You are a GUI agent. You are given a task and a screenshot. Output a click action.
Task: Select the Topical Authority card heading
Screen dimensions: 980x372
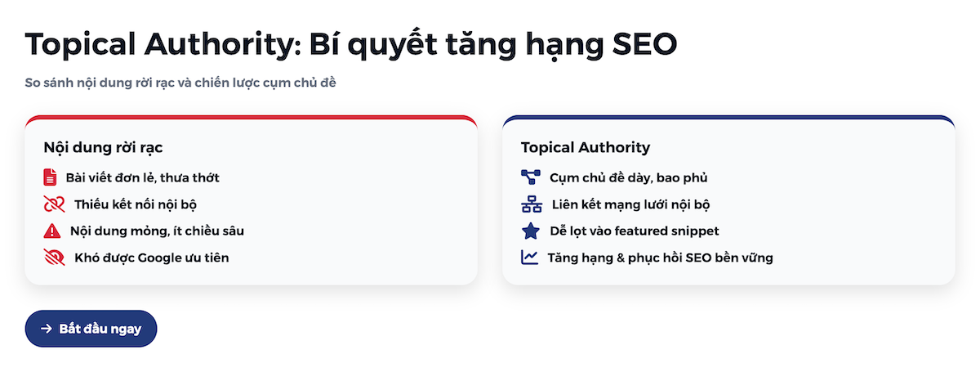point(586,148)
